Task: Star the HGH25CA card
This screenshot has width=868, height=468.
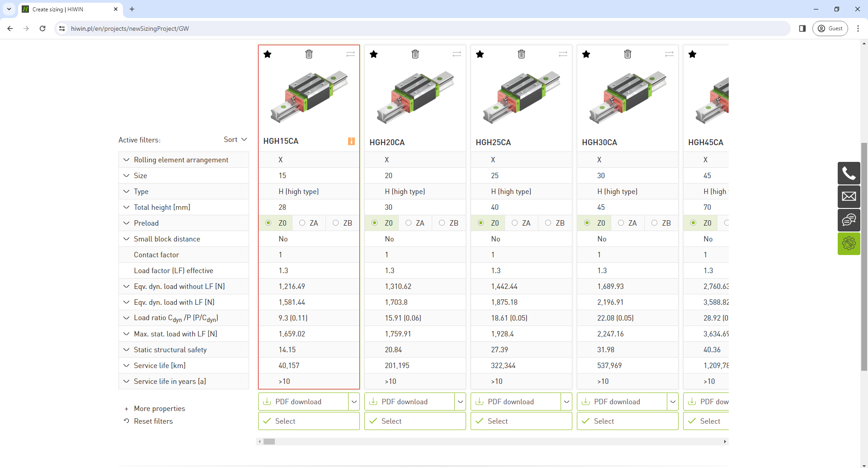Action: pos(480,54)
